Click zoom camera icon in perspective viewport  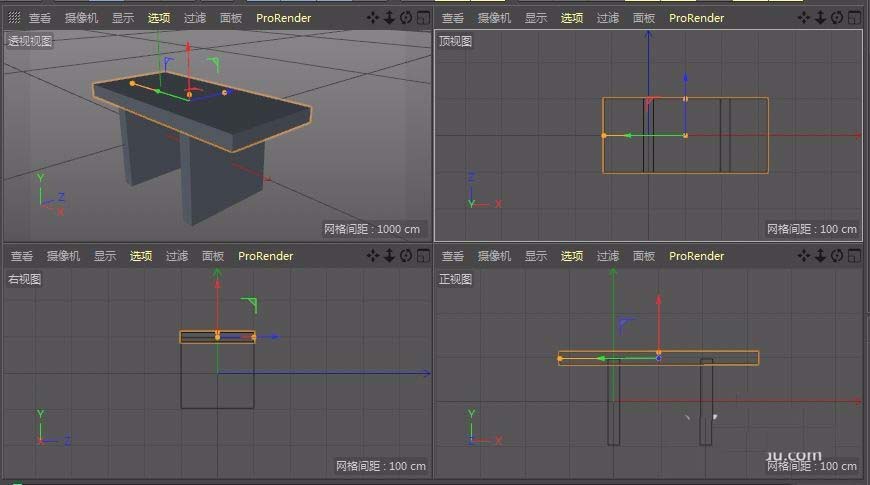(389, 18)
